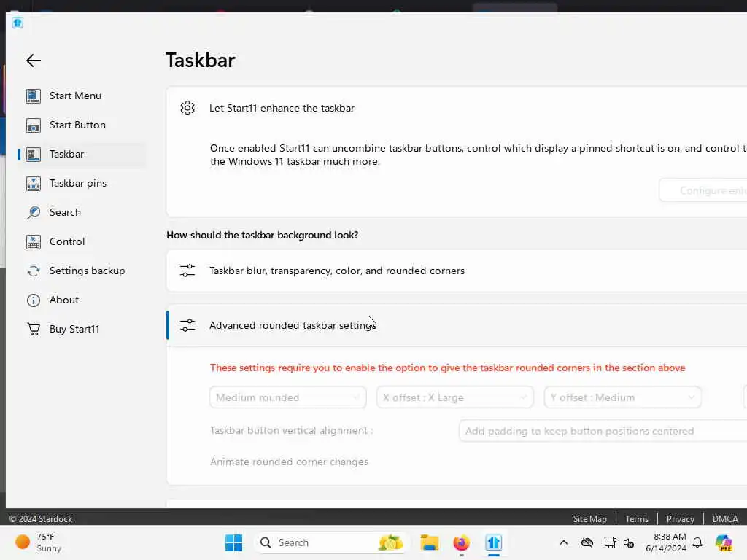
Task: Click the Settings backup sync icon
Action: click(34, 271)
